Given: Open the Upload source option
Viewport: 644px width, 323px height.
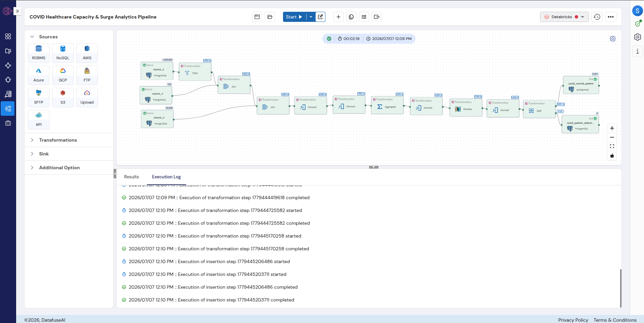Looking at the screenshot, I should point(87,97).
